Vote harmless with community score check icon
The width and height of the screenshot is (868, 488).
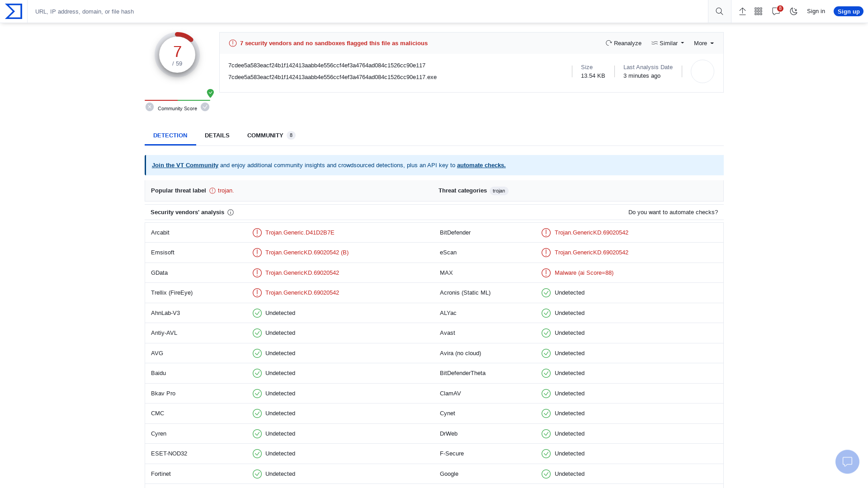[x=205, y=107]
